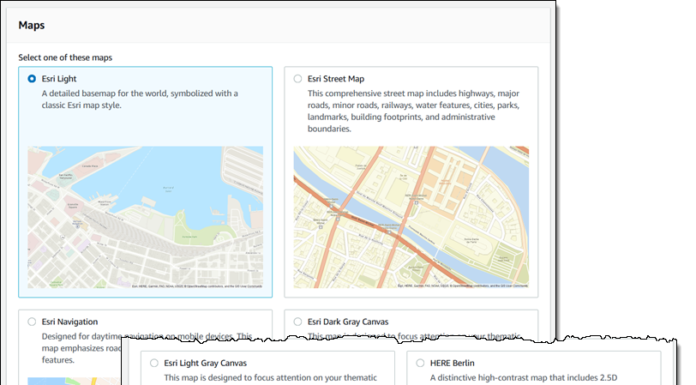Screen dimensions: 696x385
Task: Select the Esri Light radio button
Action: [x=32, y=79]
